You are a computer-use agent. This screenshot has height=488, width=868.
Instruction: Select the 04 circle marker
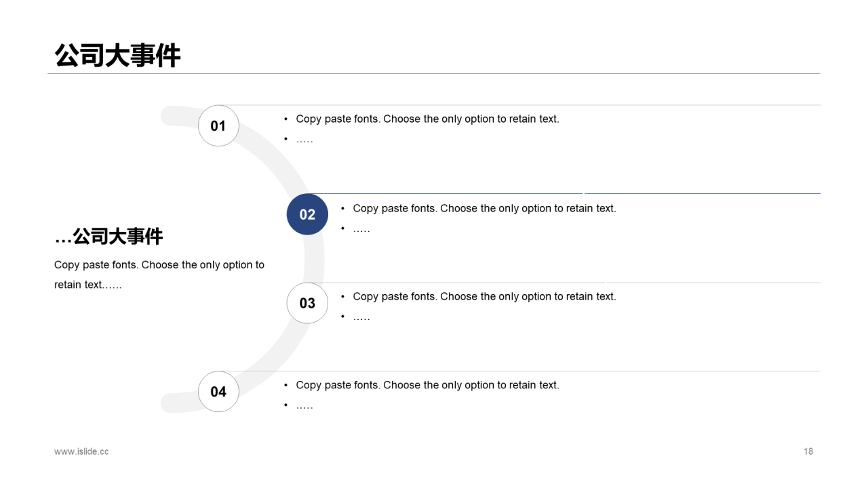coord(218,392)
